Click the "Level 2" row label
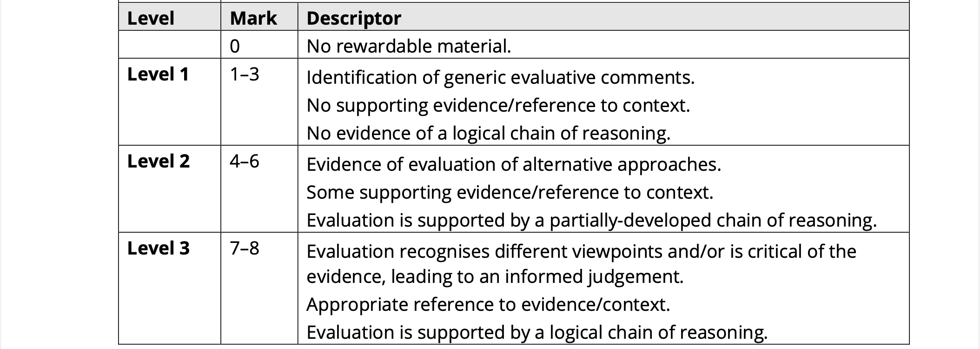Viewport: 980px width, 349px height. (159, 161)
